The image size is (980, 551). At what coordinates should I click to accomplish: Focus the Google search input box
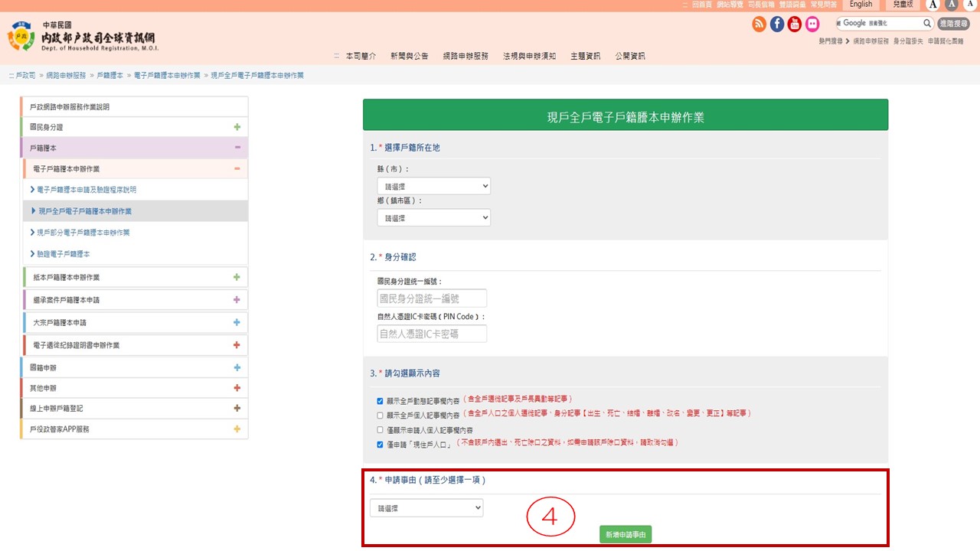(x=879, y=24)
